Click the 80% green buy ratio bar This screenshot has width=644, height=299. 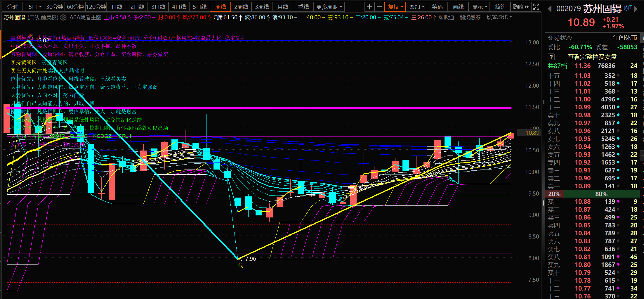(x=601, y=194)
